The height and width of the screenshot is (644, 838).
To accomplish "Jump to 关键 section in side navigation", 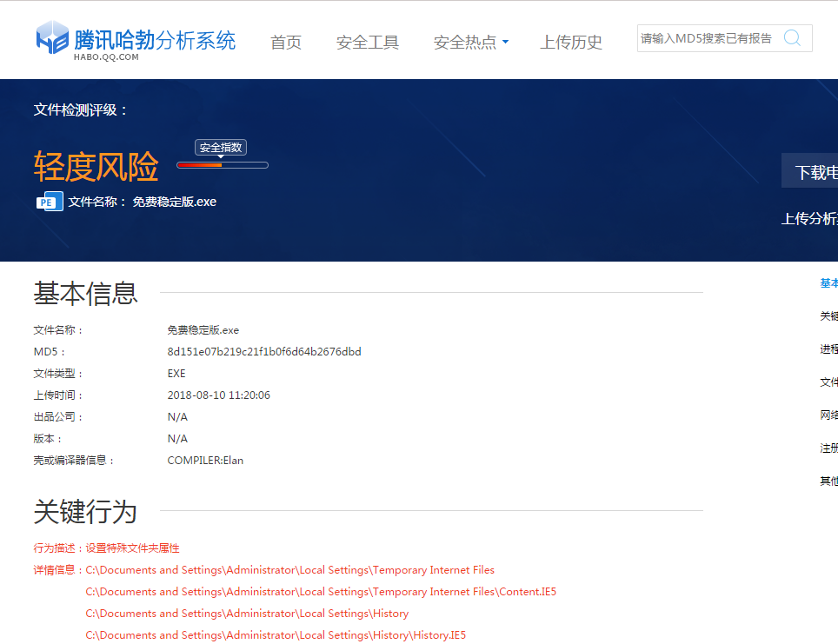I will tap(828, 316).
